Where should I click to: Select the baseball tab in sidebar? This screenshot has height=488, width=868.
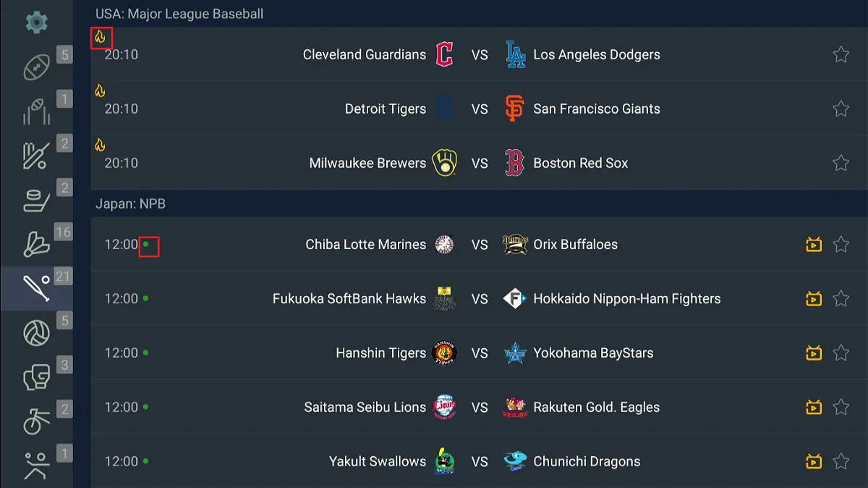36,288
